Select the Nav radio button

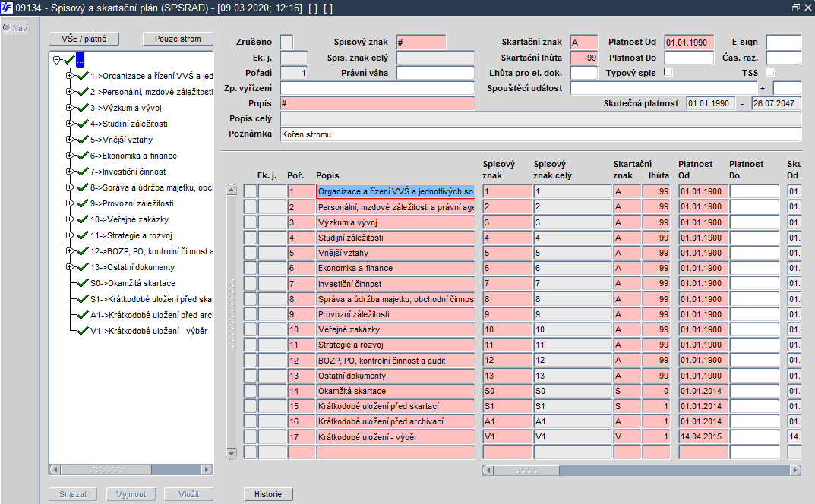8,27
